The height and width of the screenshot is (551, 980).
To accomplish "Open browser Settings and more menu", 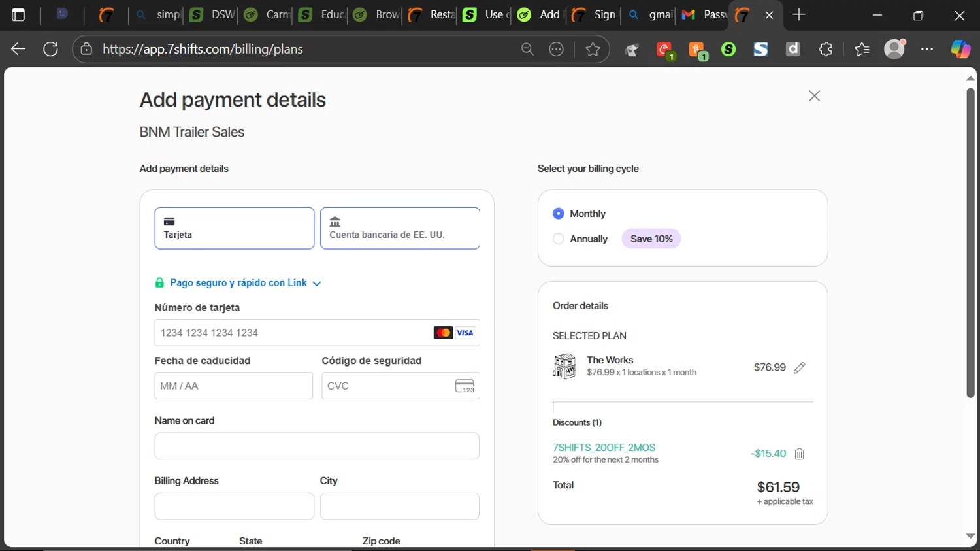I will 927,49.
